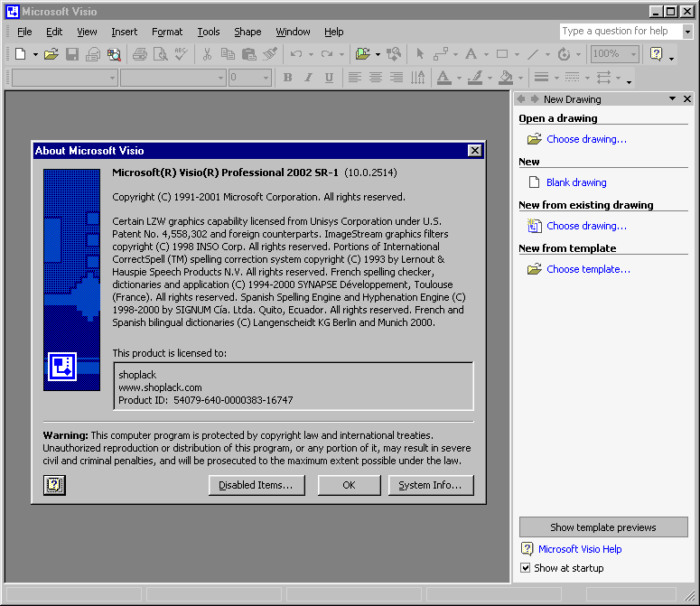Open the View menu
The width and height of the screenshot is (700, 606).
pyautogui.click(x=87, y=32)
